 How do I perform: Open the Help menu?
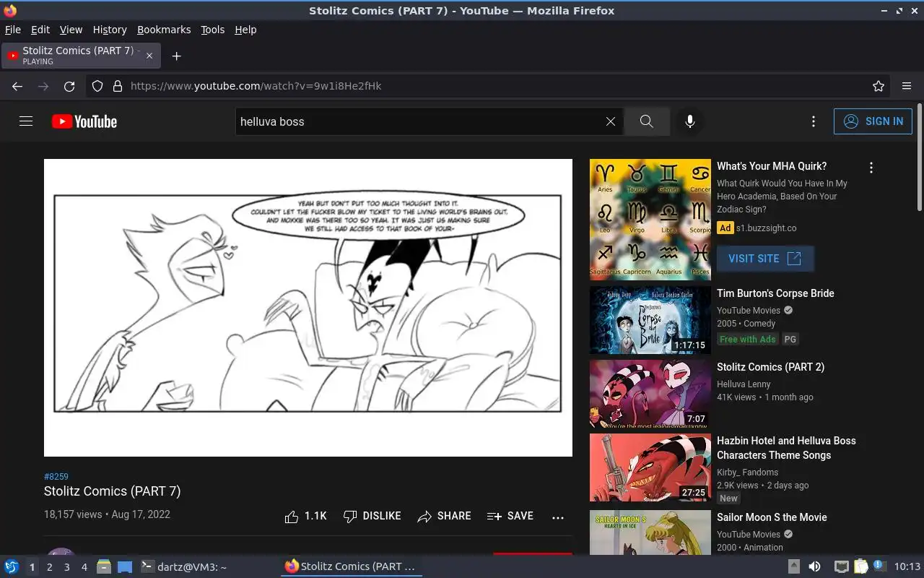[x=245, y=30]
